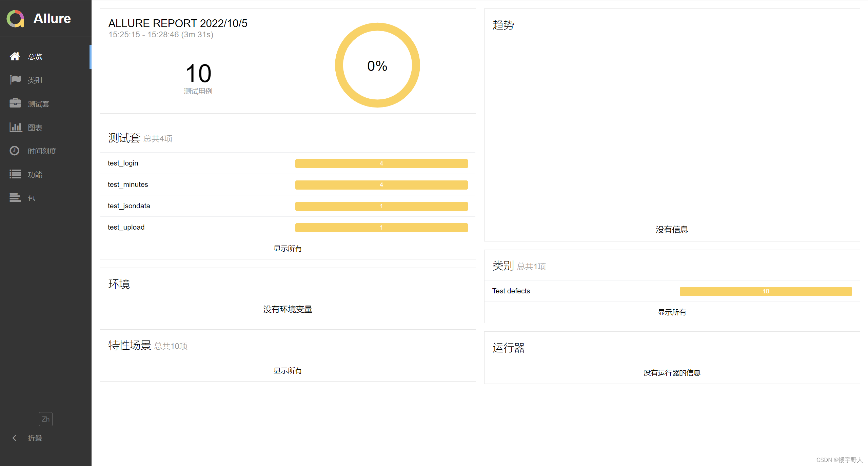The width and height of the screenshot is (868, 466).
Task: Open the test_upload suite row
Action: (126, 227)
